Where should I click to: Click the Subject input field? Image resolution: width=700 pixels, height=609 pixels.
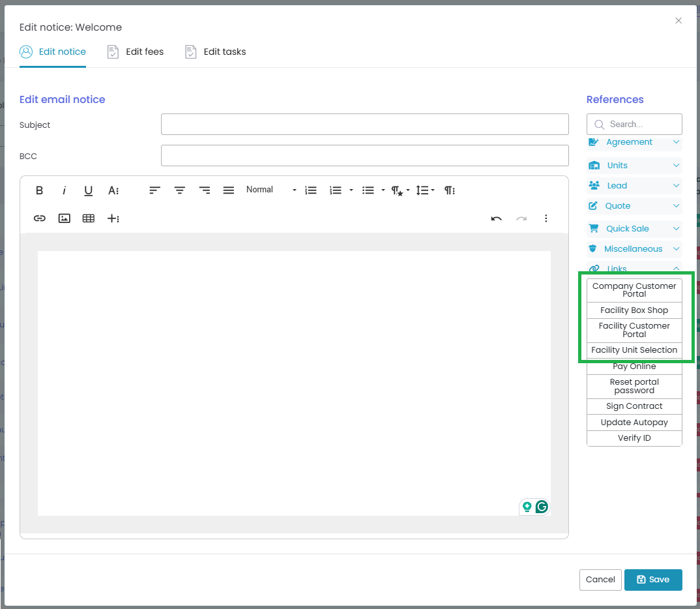[x=364, y=124]
